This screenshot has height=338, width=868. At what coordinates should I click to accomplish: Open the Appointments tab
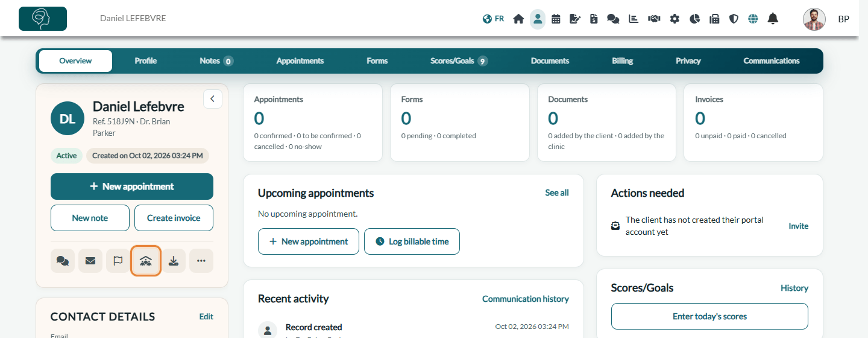point(300,61)
